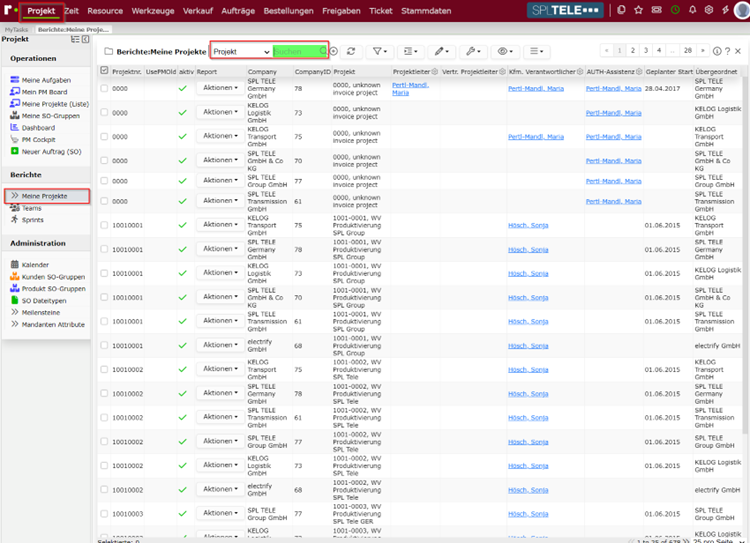
Task: Open the Verkauf menu
Action: (198, 11)
